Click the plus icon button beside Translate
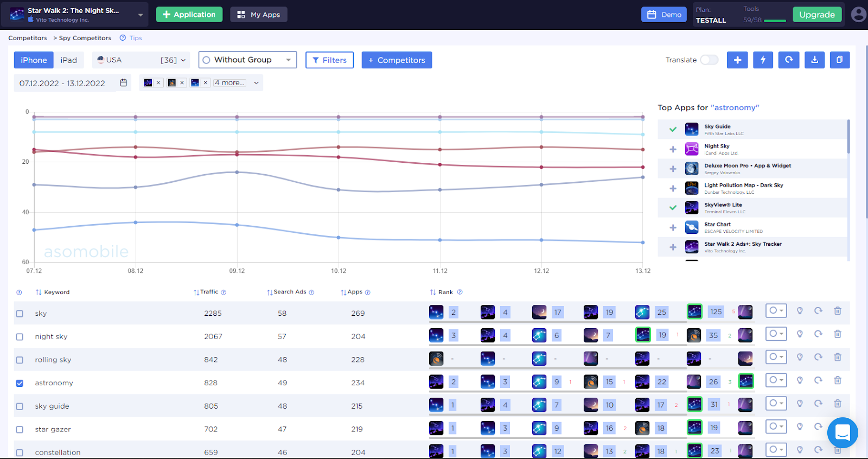The height and width of the screenshot is (459, 868). click(x=737, y=60)
